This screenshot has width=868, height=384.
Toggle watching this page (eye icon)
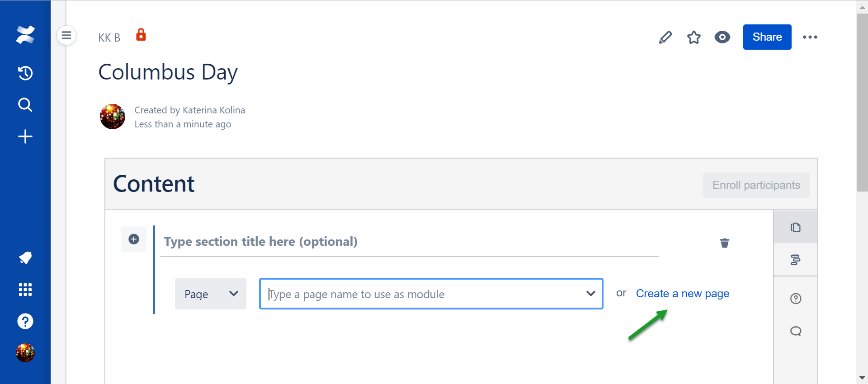[x=722, y=37]
